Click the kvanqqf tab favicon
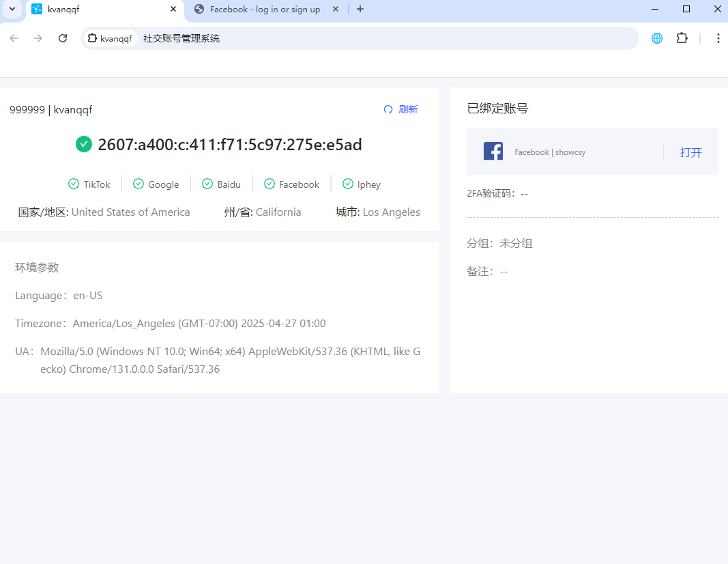This screenshot has height=564, width=728. pos(37,10)
